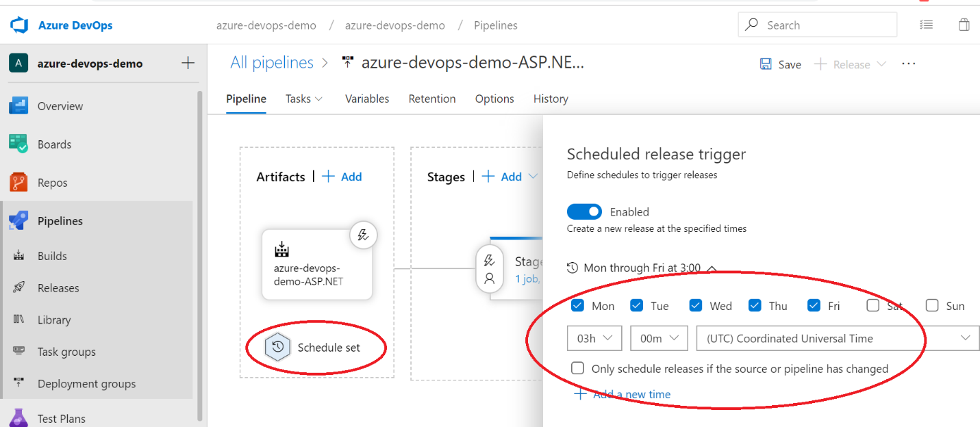Click the Schedule set clock icon
This screenshot has width=980, height=427.
pyautogui.click(x=277, y=347)
